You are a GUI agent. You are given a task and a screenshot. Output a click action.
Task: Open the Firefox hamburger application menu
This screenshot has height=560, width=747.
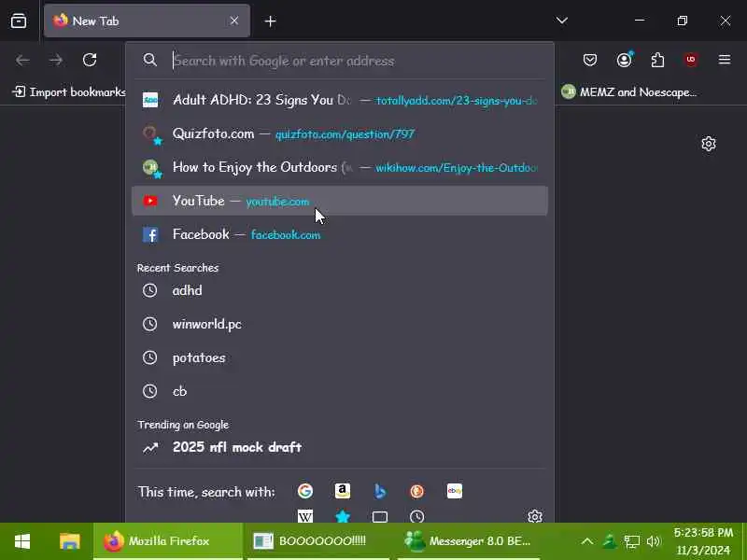point(725,60)
